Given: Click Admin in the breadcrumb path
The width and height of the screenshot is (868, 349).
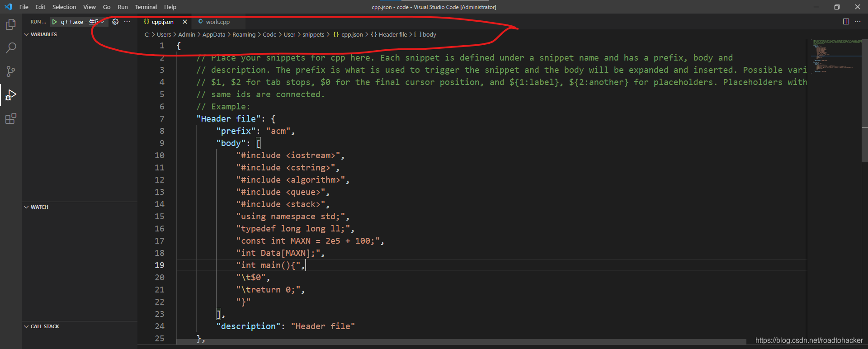Looking at the screenshot, I should 187,35.
